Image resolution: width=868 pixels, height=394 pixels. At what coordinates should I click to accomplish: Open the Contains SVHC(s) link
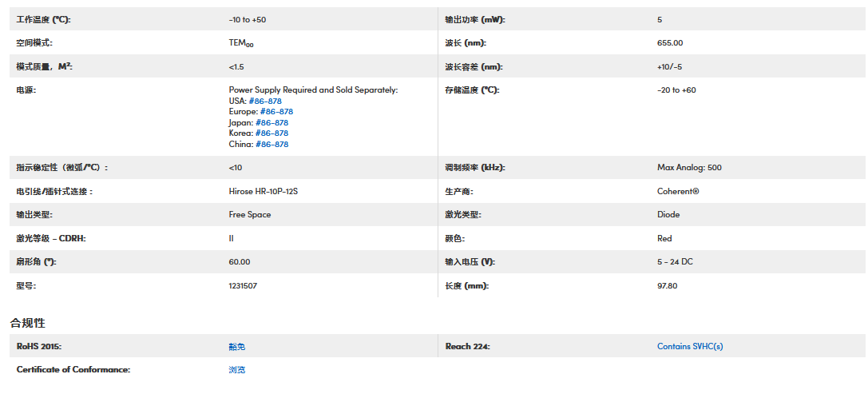click(690, 346)
